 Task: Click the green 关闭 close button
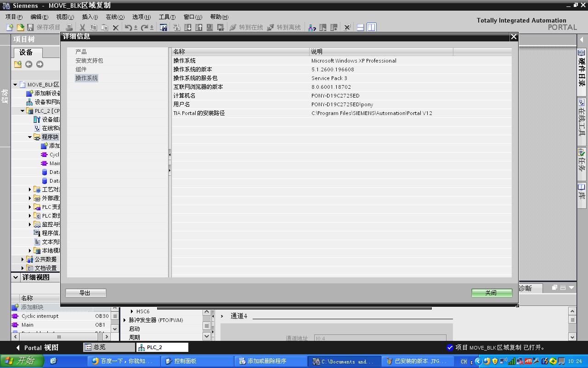click(x=492, y=293)
